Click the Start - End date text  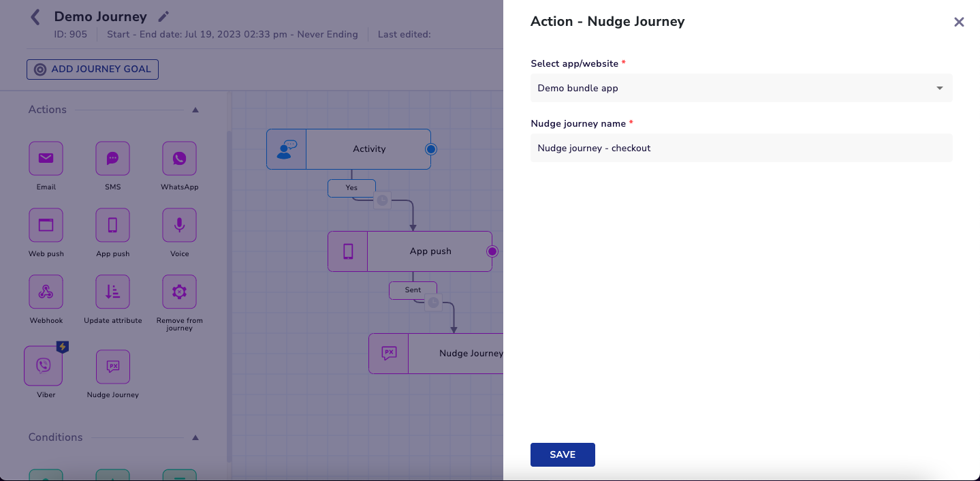[x=232, y=34]
